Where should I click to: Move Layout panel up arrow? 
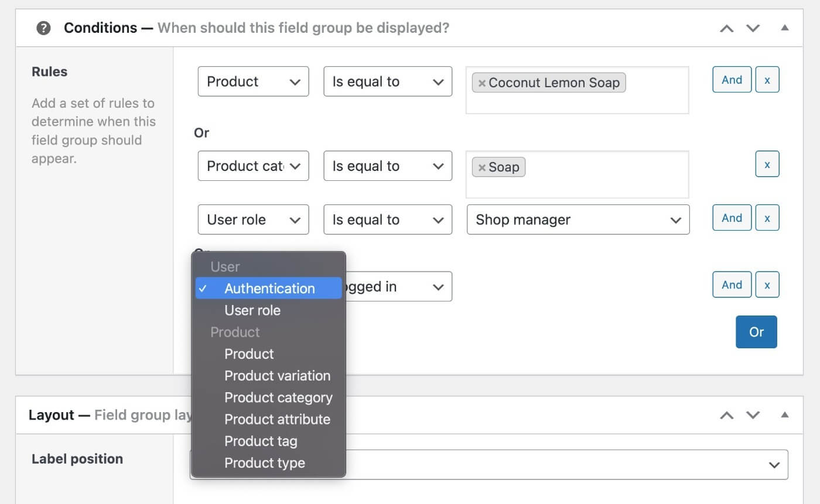tap(726, 415)
